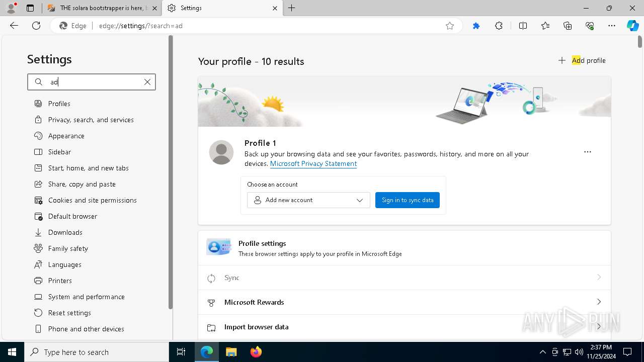The image size is (644, 362).
Task: Open Copilot sidebar icon
Action: point(632,26)
